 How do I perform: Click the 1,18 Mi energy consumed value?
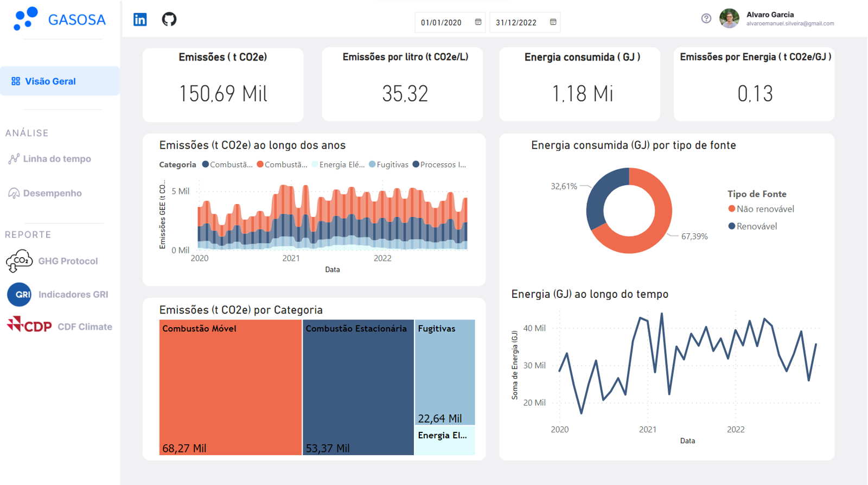click(582, 94)
